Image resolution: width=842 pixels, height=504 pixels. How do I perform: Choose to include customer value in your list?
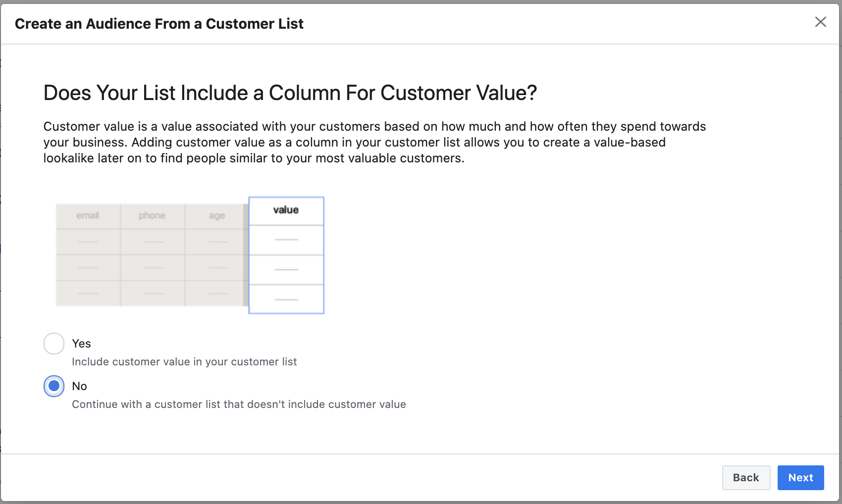tap(53, 343)
